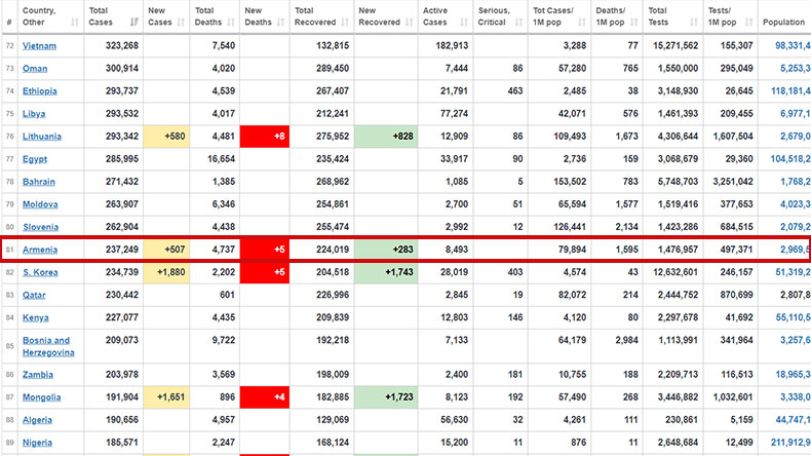
Task: Select Algeria's active cases 56,630
Action: [454, 420]
